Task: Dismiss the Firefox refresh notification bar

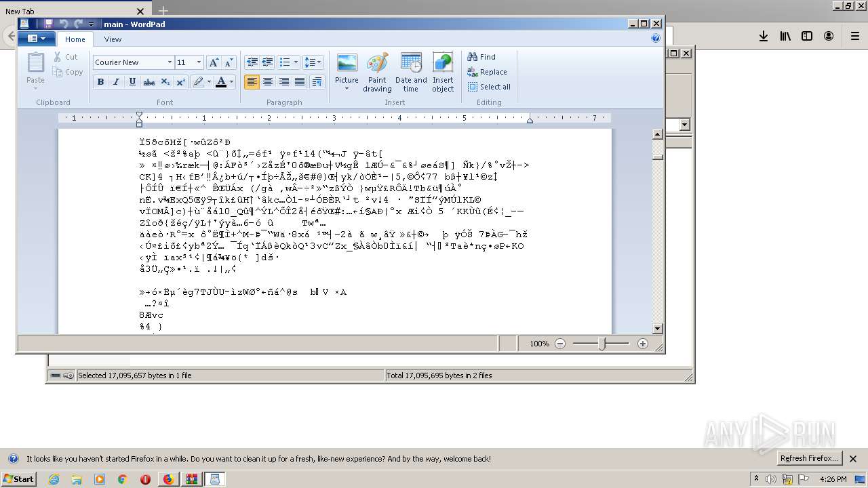Action: point(853,459)
